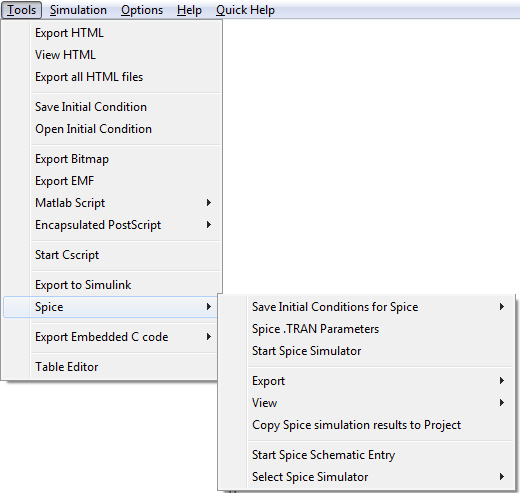Expand the Spice submenu
The width and height of the screenshot is (520, 493).
coord(111,307)
